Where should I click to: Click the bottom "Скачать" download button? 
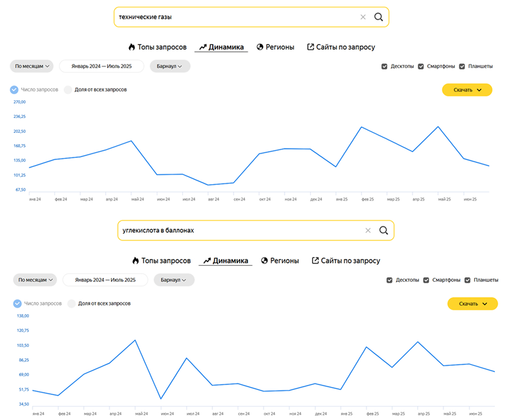(x=472, y=304)
